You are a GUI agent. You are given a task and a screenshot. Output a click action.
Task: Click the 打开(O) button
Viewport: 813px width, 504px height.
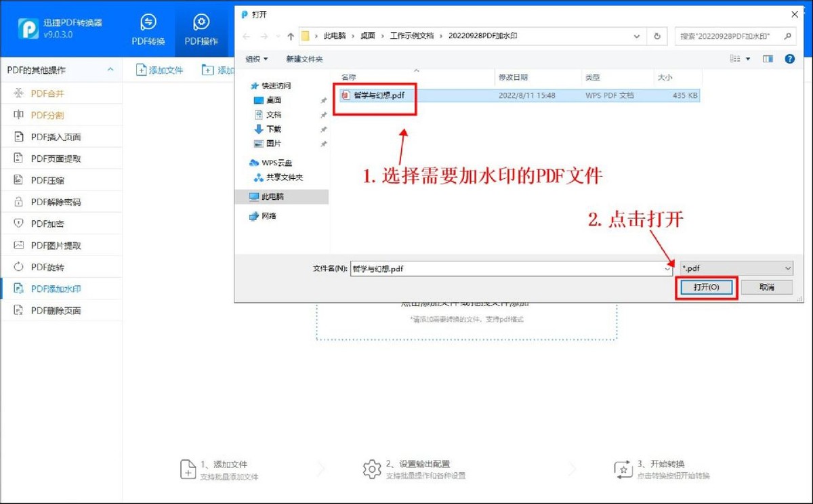coord(706,287)
